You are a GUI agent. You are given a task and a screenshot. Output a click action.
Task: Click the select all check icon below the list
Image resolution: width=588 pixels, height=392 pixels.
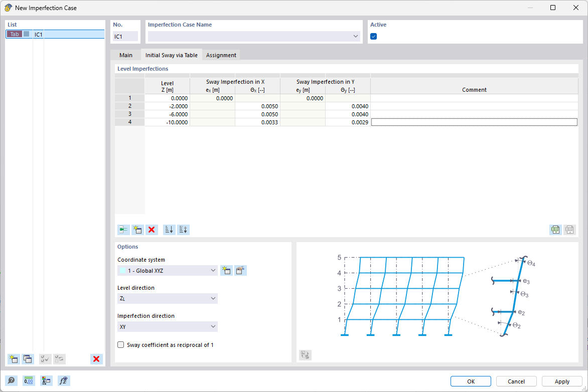pos(45,359)
